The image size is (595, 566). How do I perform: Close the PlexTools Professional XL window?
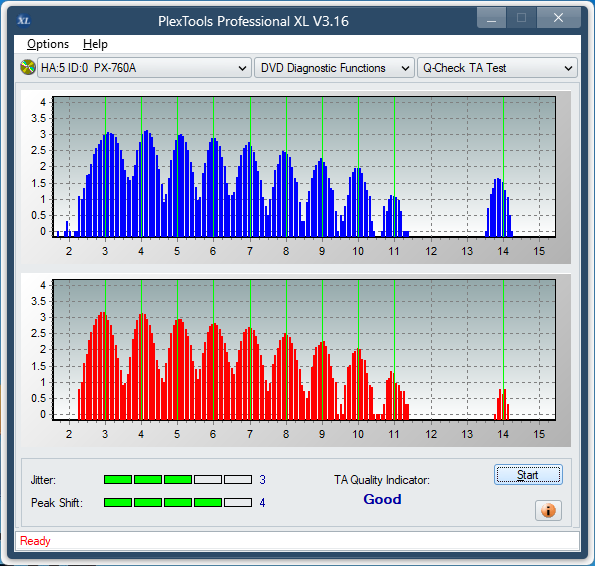[558, 18]
